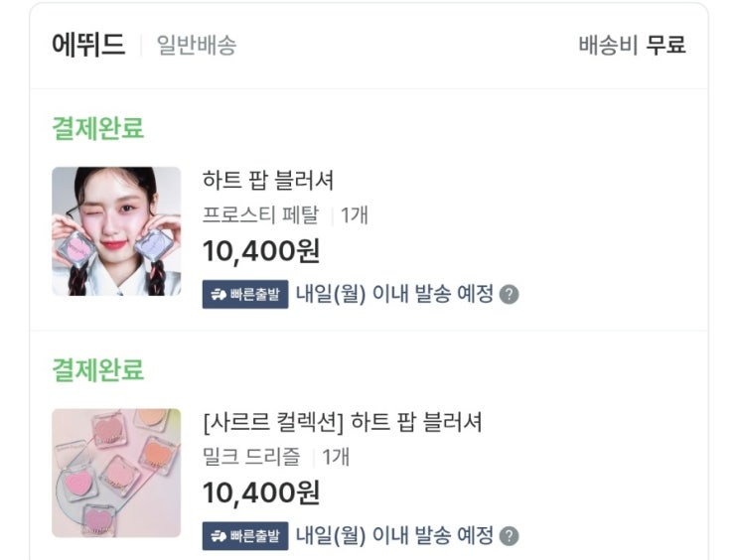Viewport: 738px width, 560px height.
Task: Open the [사르르 컬렉션] 하트 팝 블러셔 title
Action: tap(343, 422)
